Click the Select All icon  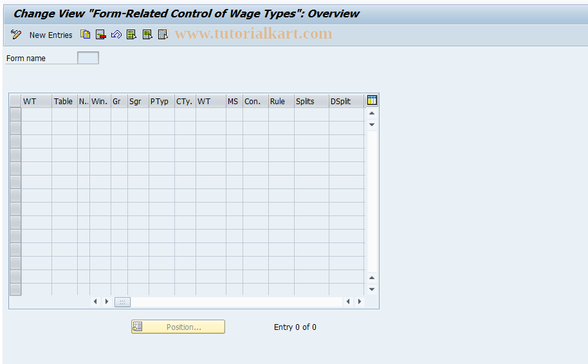132,35
